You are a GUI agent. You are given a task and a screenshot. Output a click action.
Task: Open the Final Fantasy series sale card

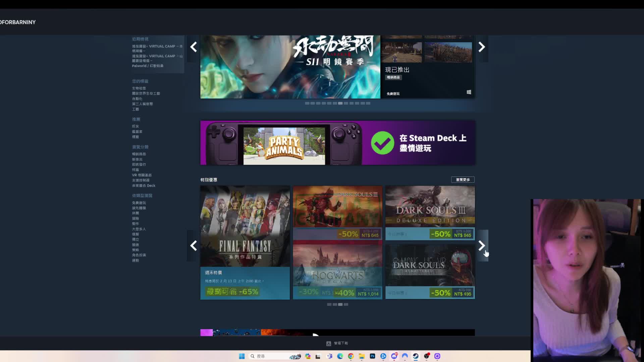[x=245, y=243]
